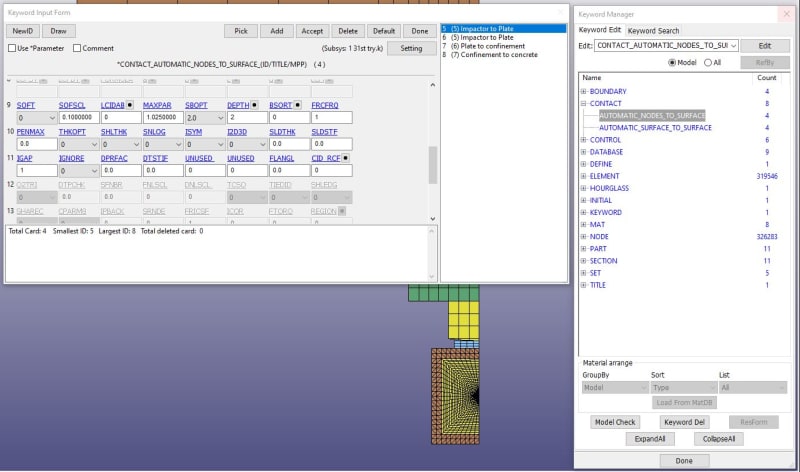This screenshot has width=800, height=472.
Task: Open the SOFSCL field help link
Action: [x=71, y=105]
